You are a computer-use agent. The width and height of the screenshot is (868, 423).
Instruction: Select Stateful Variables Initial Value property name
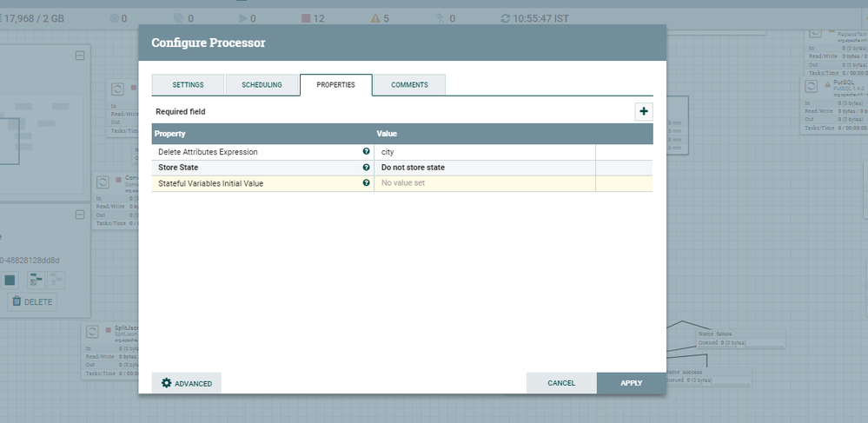click(x=211, y=183)
